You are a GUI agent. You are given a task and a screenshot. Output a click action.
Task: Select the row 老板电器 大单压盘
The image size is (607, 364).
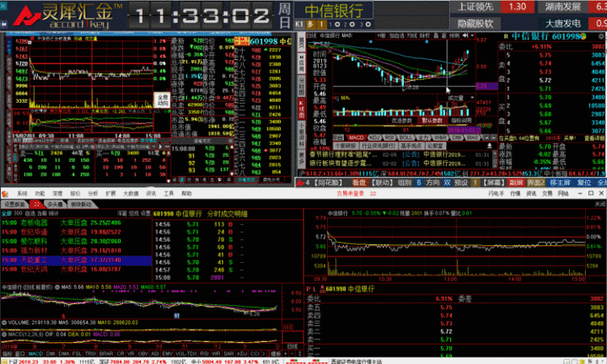pos(76,222)
